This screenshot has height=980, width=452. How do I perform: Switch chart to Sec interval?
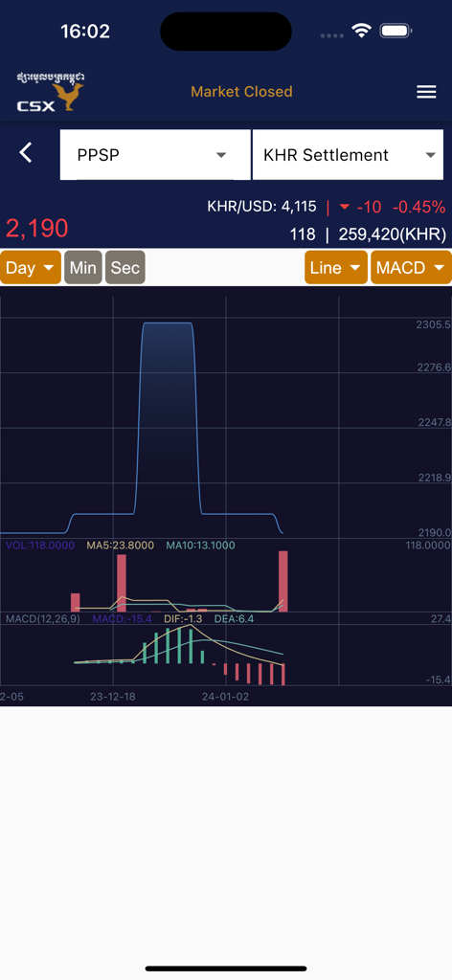point(125,268)
